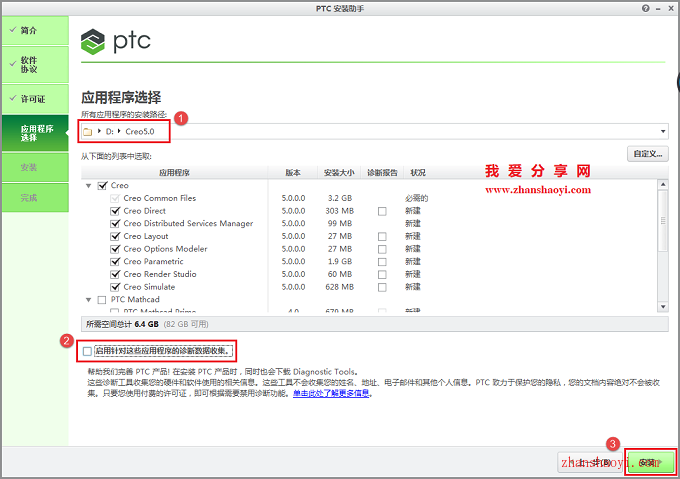
Task: Click the 上一步 back button
Action: click(592, 463)
